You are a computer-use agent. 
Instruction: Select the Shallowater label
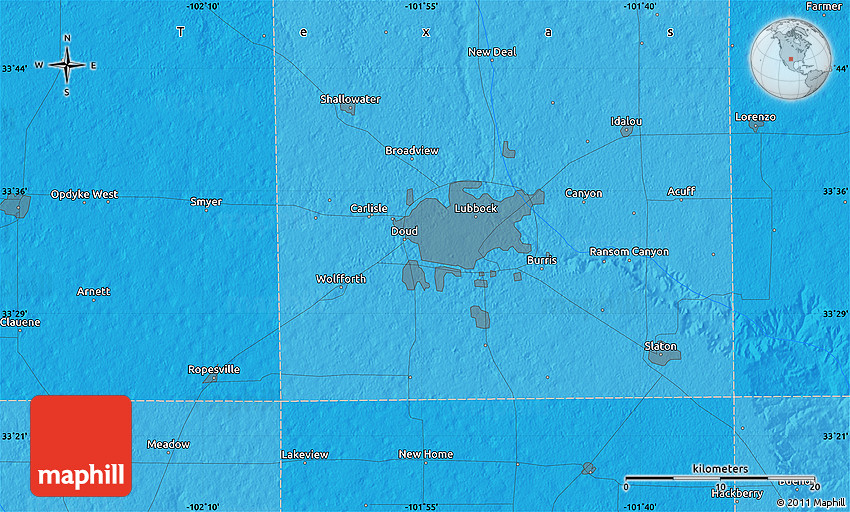[350, 99]
